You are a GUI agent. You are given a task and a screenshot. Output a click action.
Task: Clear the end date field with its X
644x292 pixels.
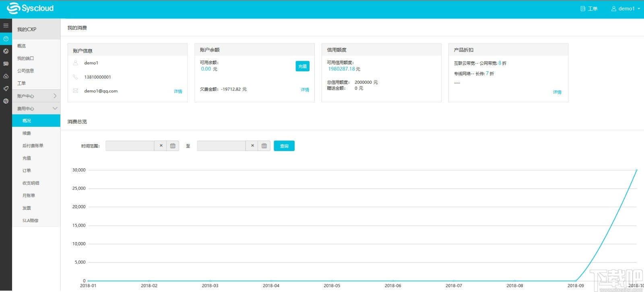click(252, 146)
